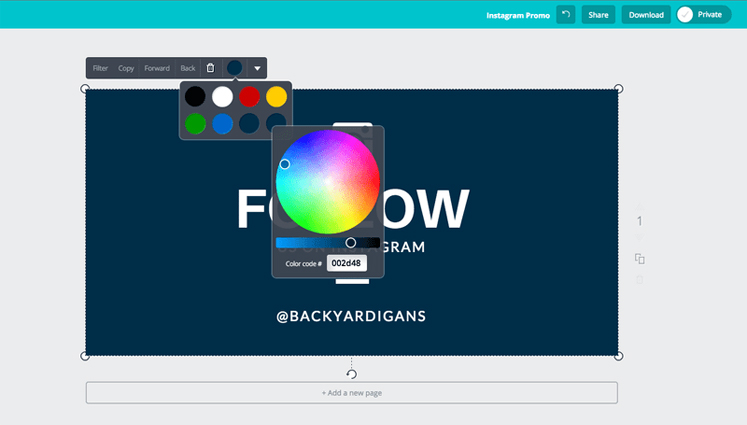Viewport: 747px width, 425px height.
Task: Click the Share button
Action: 598,15
